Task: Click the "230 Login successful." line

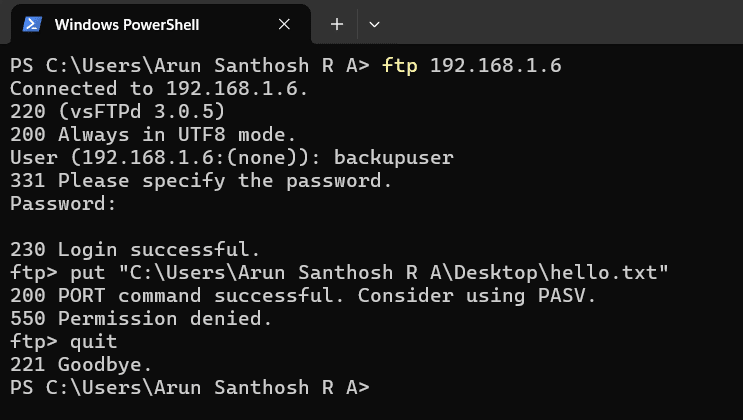Action: [x=135, y=250]
